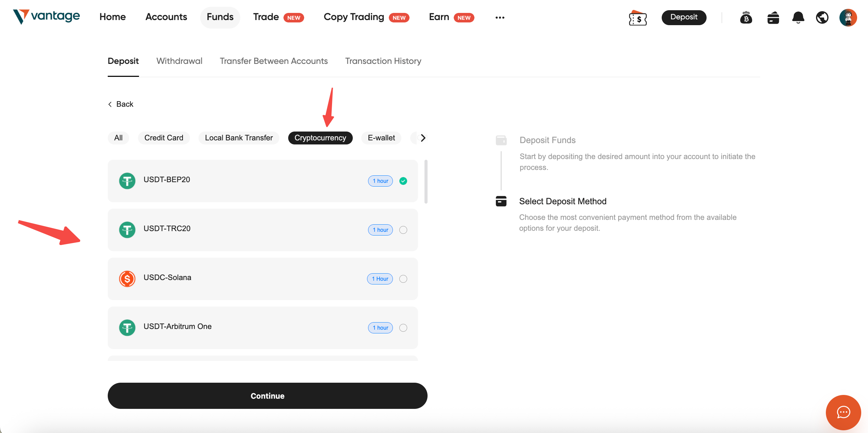Image resolution: width=868 pixels, height=433 pixels.
Task: Click the 1 hour badge on USDT-TRC20
Action: point(380,230)
